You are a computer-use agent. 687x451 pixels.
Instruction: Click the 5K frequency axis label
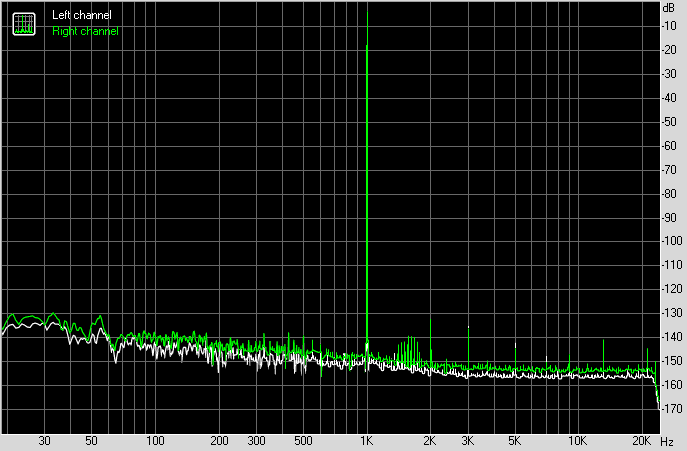(514, 440)
